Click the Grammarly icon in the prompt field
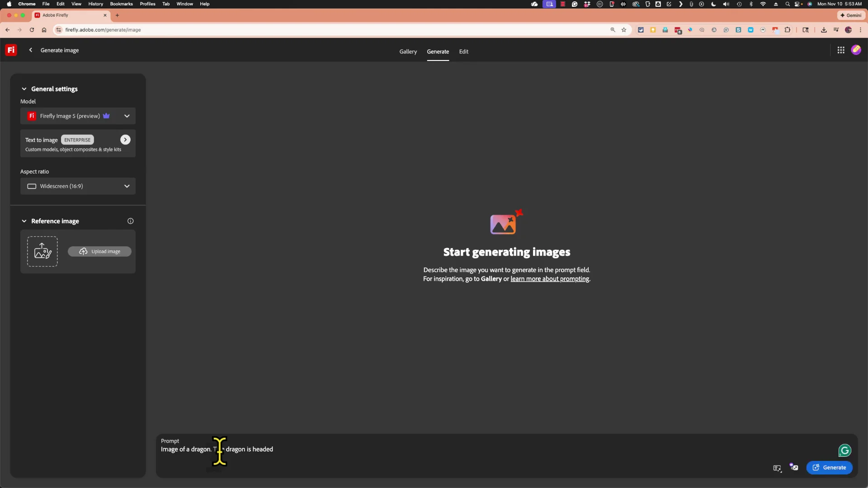This screenshot has height=488, width=868. click(844, 450)
